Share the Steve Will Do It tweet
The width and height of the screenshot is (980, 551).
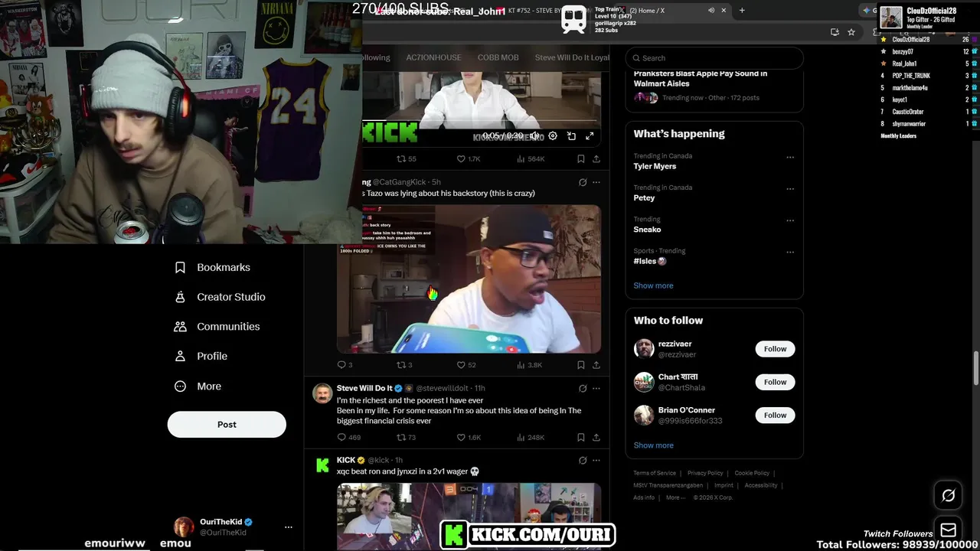(x=596, y=438)
